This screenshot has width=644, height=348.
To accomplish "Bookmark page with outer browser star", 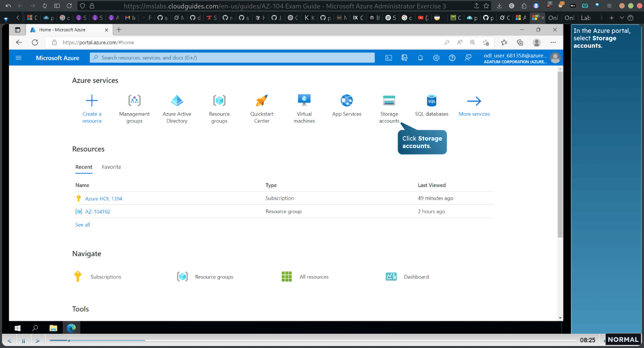I will (486, 6).
